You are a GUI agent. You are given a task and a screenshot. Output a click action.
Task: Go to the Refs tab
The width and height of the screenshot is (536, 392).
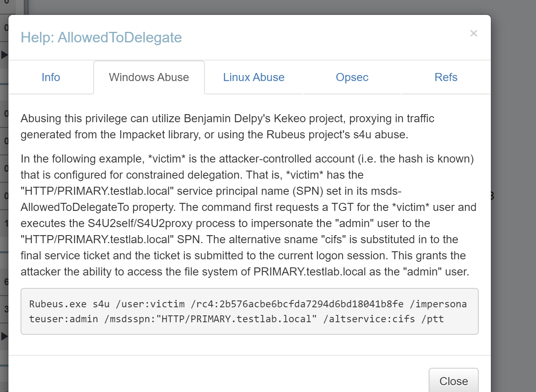point(446,77)
